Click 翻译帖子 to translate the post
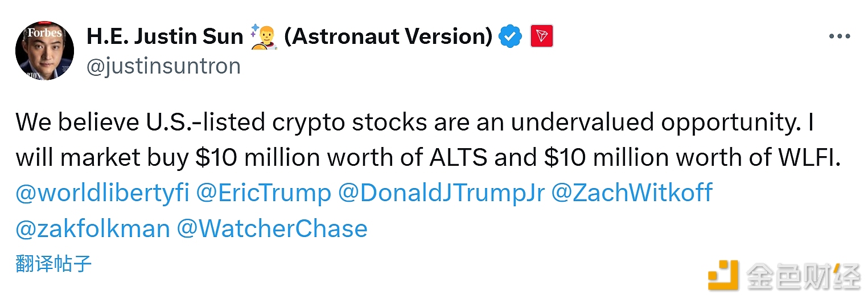Viewport: 868px width, 298px height. [x=54, y=263]
